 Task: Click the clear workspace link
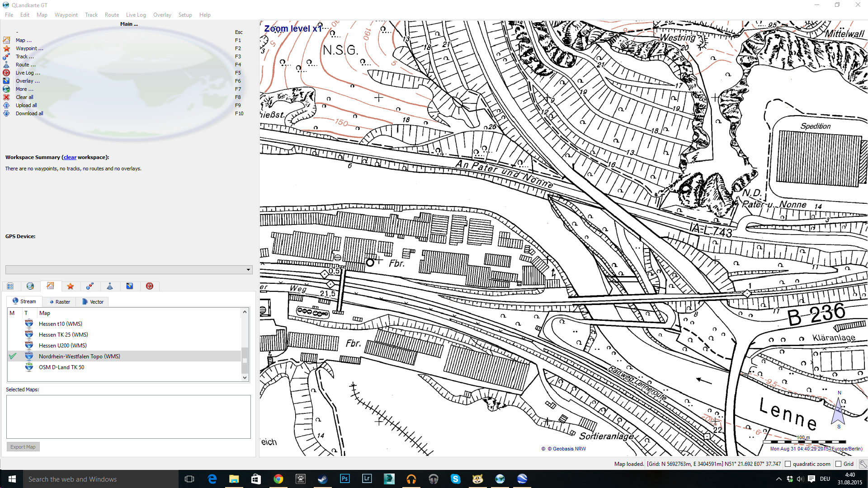(x=70, y=157)
